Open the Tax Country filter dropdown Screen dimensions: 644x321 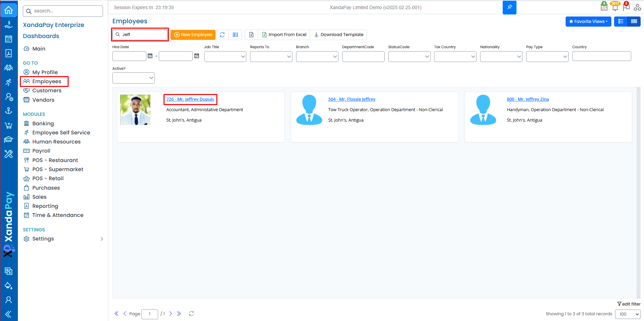[x=455, y=57]
